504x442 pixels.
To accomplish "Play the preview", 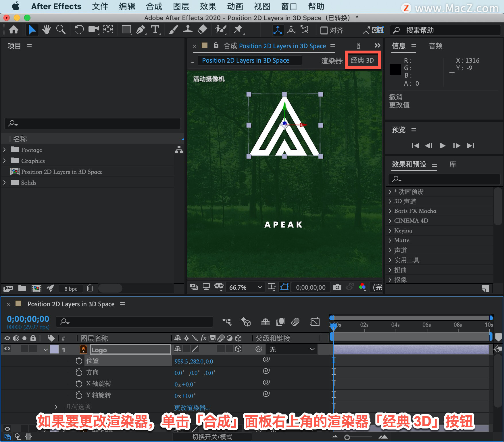I will tap(443, 146).
